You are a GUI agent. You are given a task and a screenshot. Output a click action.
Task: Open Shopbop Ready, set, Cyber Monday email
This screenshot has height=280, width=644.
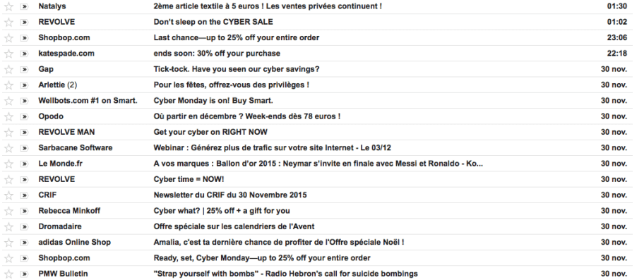click(318, 258)
